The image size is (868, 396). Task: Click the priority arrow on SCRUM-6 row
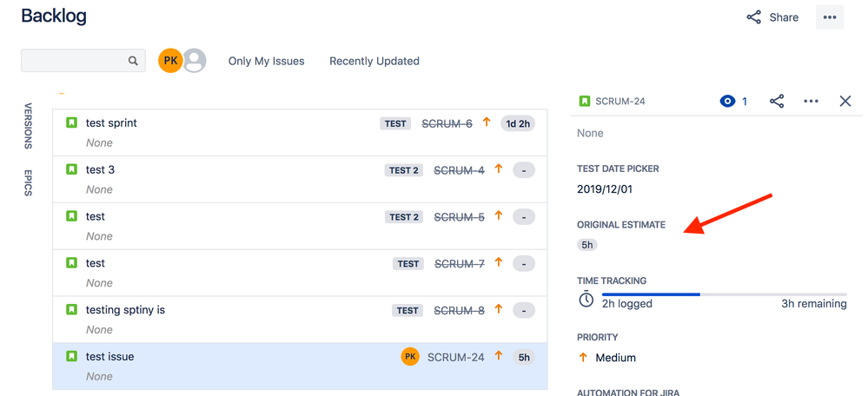(487, 122)
